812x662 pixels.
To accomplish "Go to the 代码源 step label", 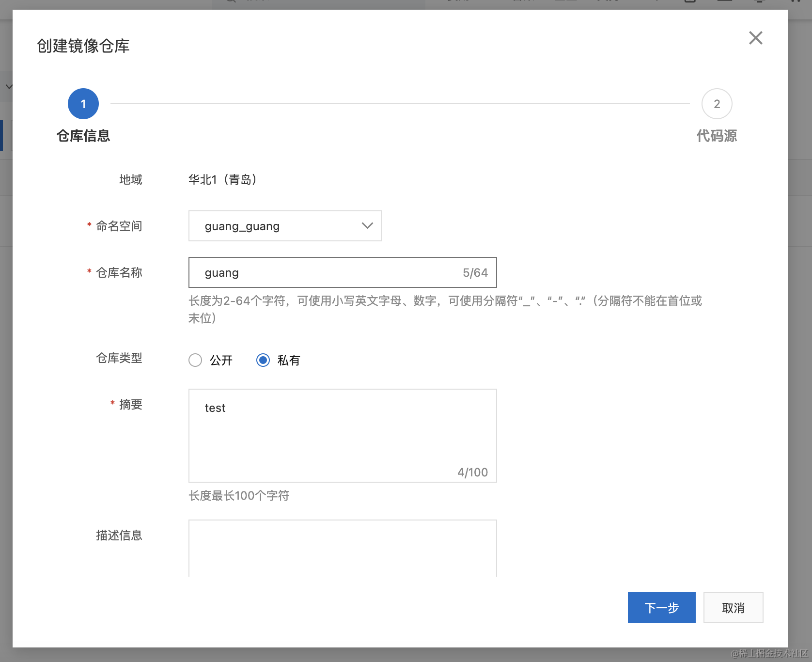I will tap(717, 136).
